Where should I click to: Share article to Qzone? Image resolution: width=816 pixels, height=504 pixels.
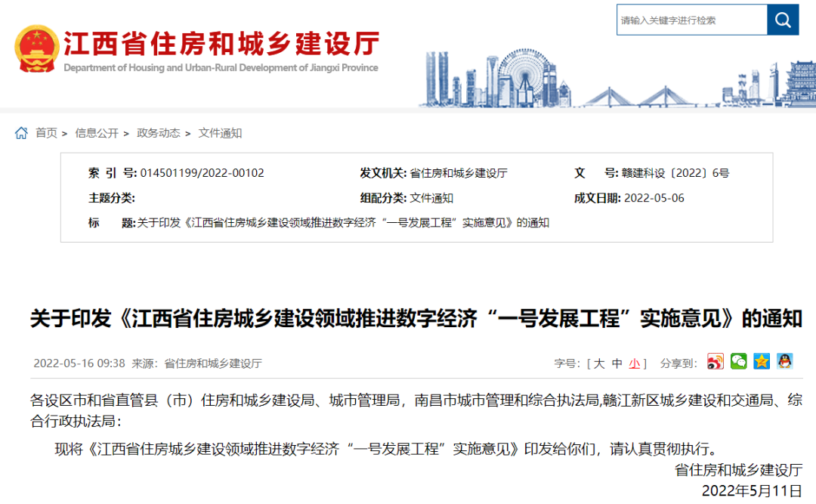click(761, 361)
